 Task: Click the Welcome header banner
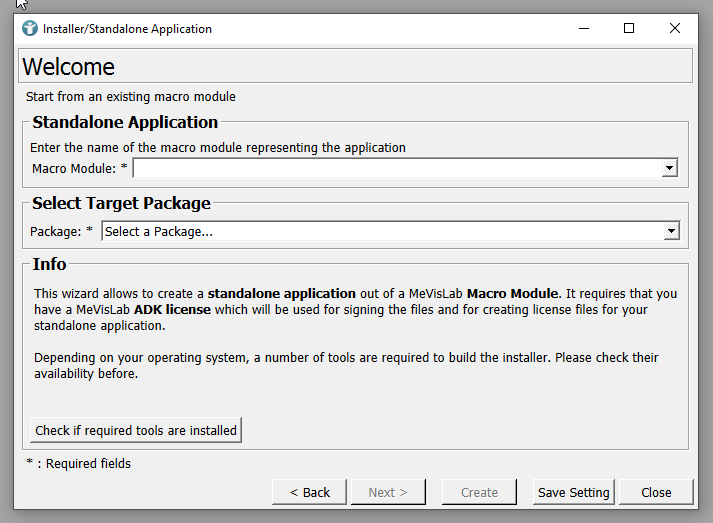tap(355, 67)
